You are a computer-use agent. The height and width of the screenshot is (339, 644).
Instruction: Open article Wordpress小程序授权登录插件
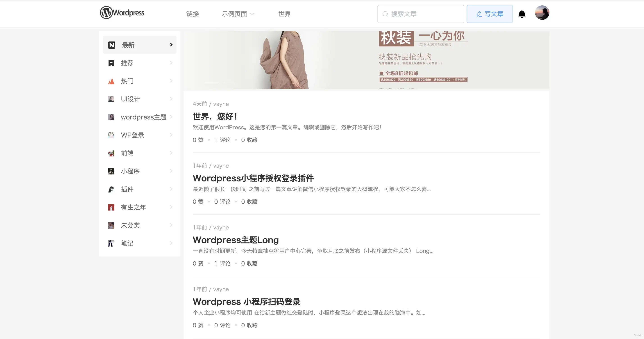click(253, 178)
